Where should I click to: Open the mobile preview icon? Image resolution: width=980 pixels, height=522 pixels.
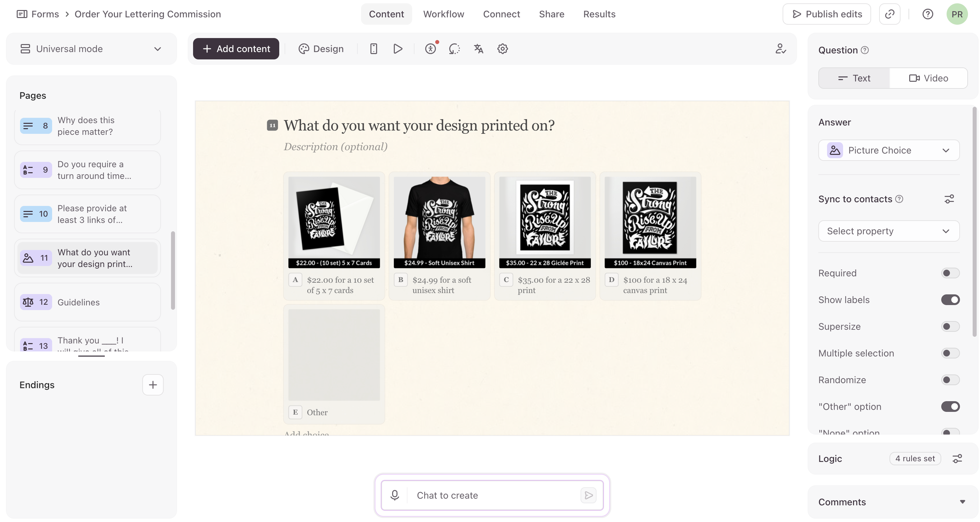pos(373,49)
